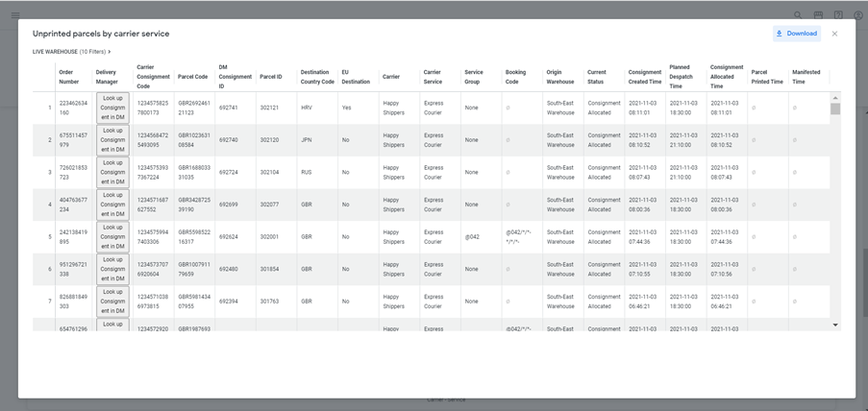
Task: Select allocated time 2021-11-03 07:10:56 cell
Action: coord(727,269)
